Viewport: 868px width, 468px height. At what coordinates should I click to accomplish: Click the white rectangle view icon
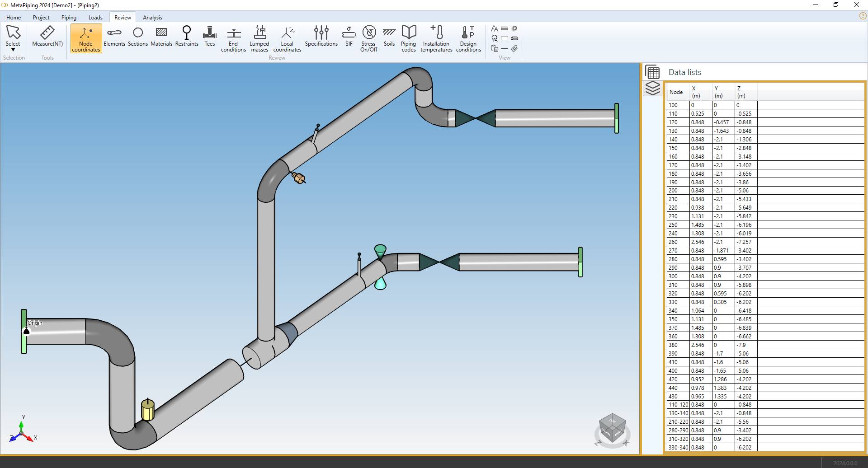[505, 38]
